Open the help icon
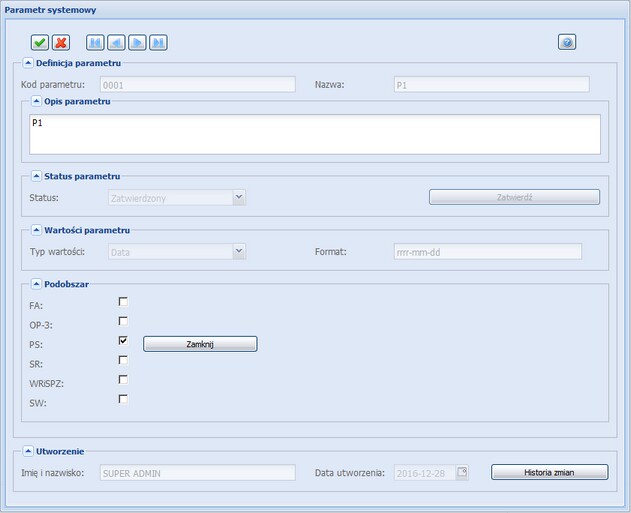631x513 pixels. tap(567, 42)
